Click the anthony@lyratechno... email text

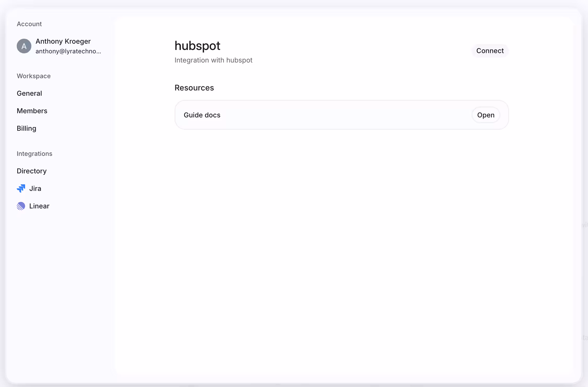pos(68,51)
